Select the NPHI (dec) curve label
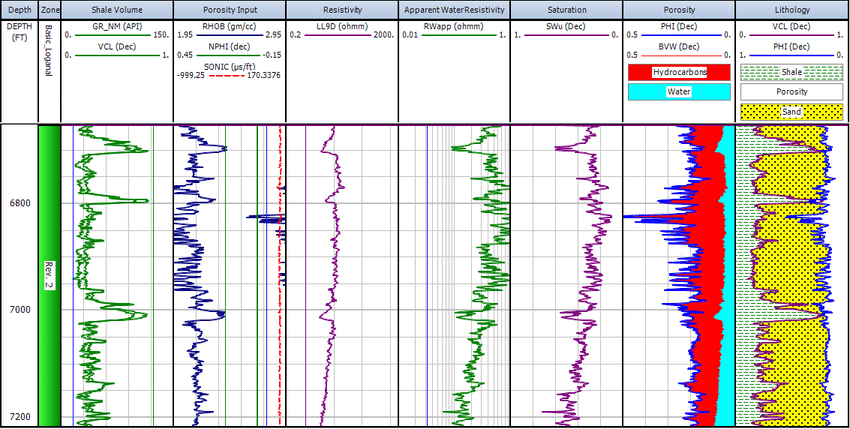850x429 pixels. pyautogui.click(x=229, y=46)
